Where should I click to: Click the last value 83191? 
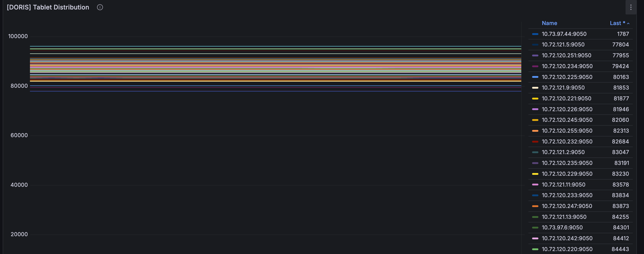coord(621,163)
